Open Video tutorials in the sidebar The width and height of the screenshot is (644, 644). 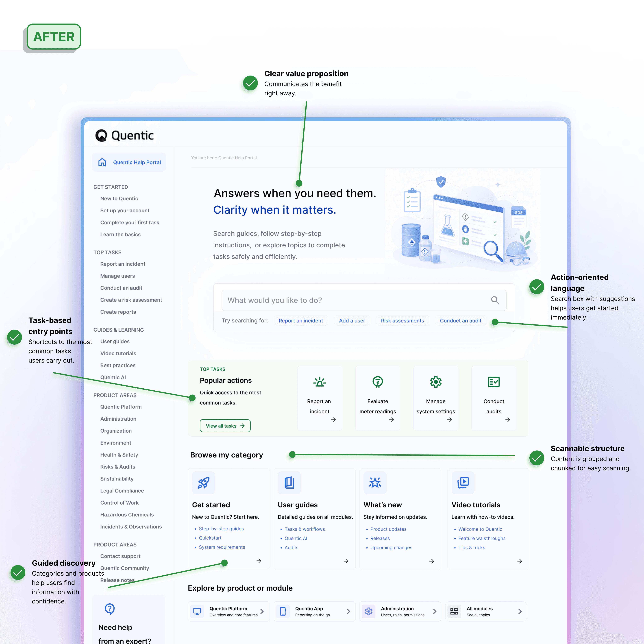pyautogui.click(x=118, y=353)
